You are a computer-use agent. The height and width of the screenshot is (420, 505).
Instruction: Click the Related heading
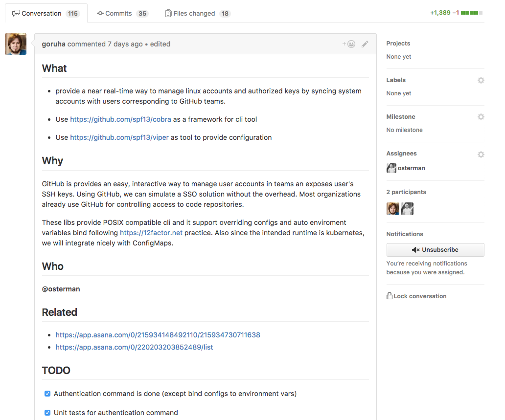pyautogui.click(x=60, y=312)
